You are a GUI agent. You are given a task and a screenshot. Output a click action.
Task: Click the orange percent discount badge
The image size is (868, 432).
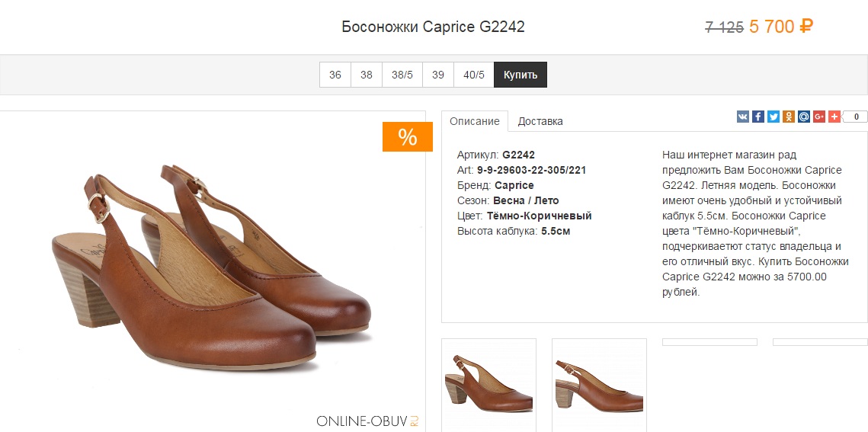click(x=407, y=137)
